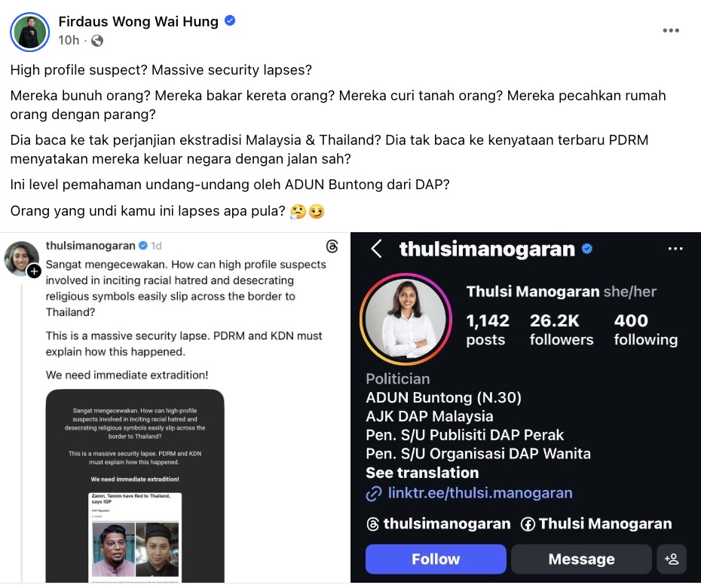Click the blue verified badge beside Firdaus Wong
Image resolution: width=701 pixels, height=588 pixels.
[230, 20]
